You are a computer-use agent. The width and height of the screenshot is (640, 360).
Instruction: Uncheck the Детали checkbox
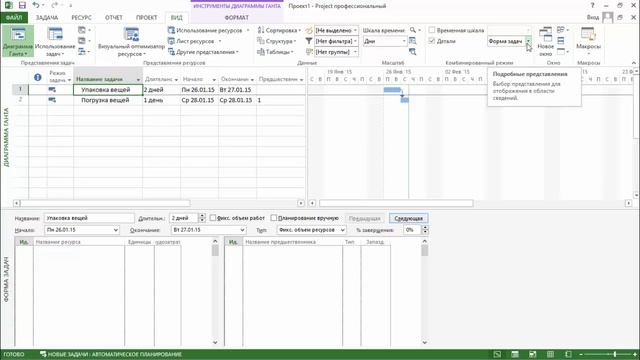point(432,41)
